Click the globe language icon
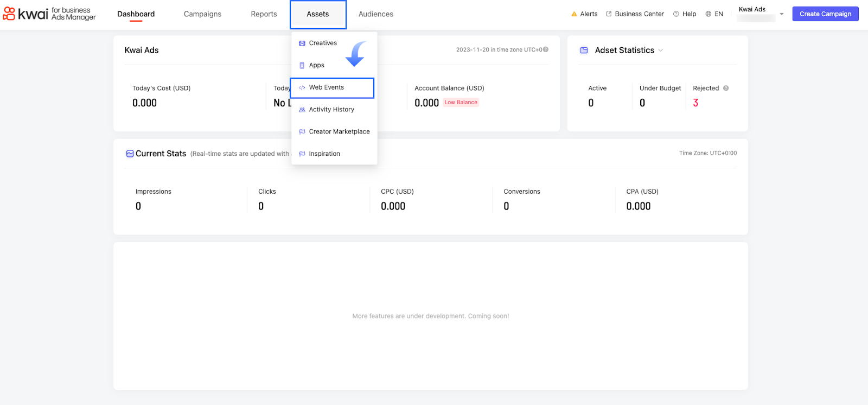 (x=709, y=14)
